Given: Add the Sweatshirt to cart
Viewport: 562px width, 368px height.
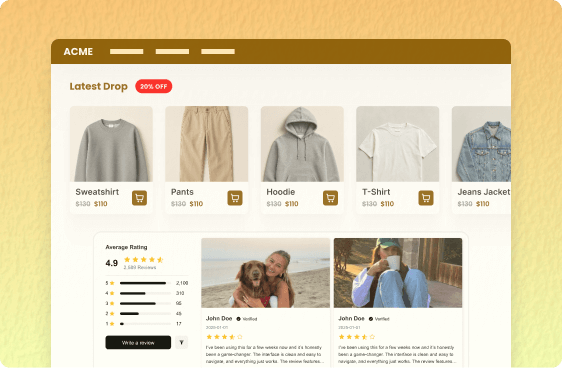Looking at the screenshot, I should (139, 198).
